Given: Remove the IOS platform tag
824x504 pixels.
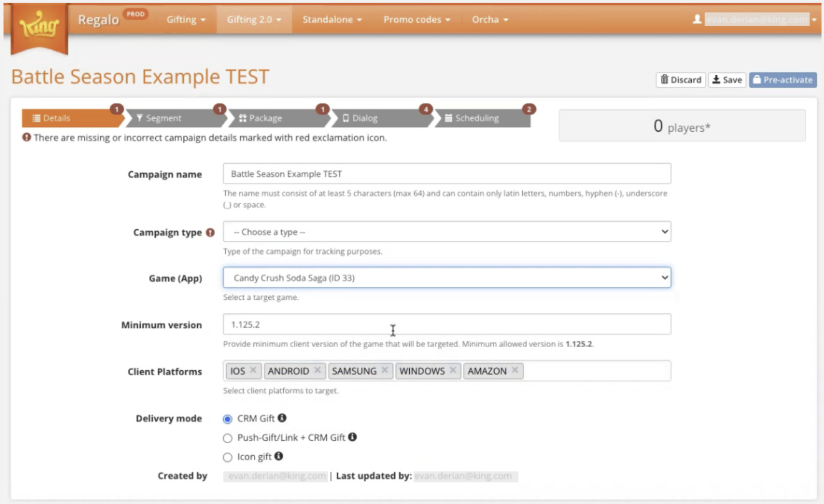Looking at the screenshot, I should click(253, 370).
